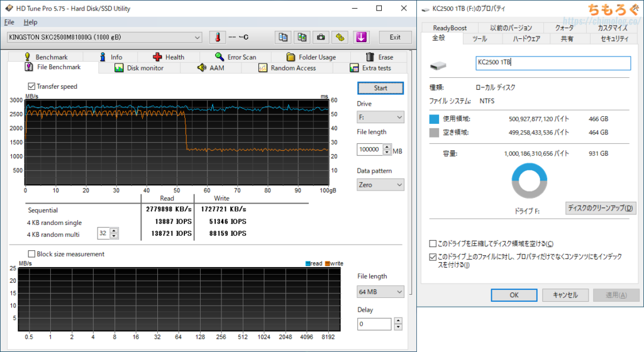Viewport: 644px width, 352px height.
Task: Open the セキュリティ tab
Action: coord(614,38)
